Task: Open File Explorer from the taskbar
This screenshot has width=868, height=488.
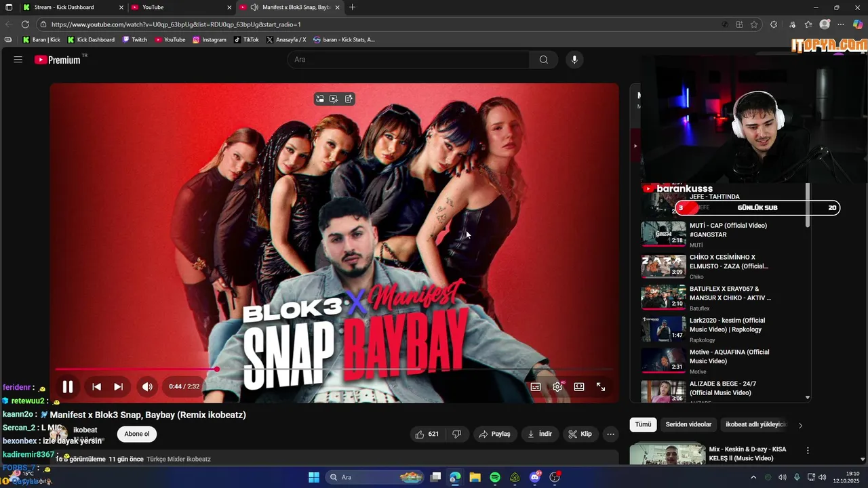Action: (x=475, y=477)
